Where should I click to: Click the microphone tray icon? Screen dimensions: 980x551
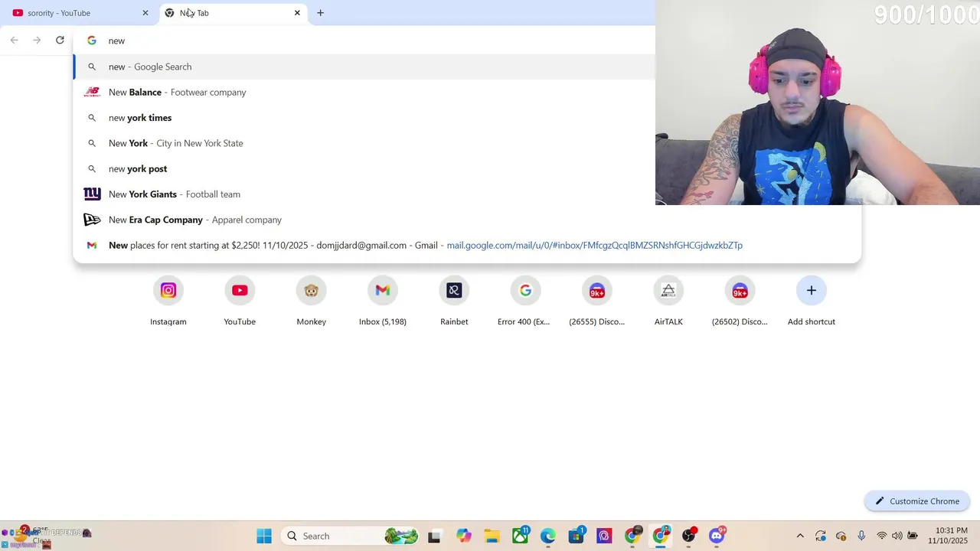[x=861, y=536]
